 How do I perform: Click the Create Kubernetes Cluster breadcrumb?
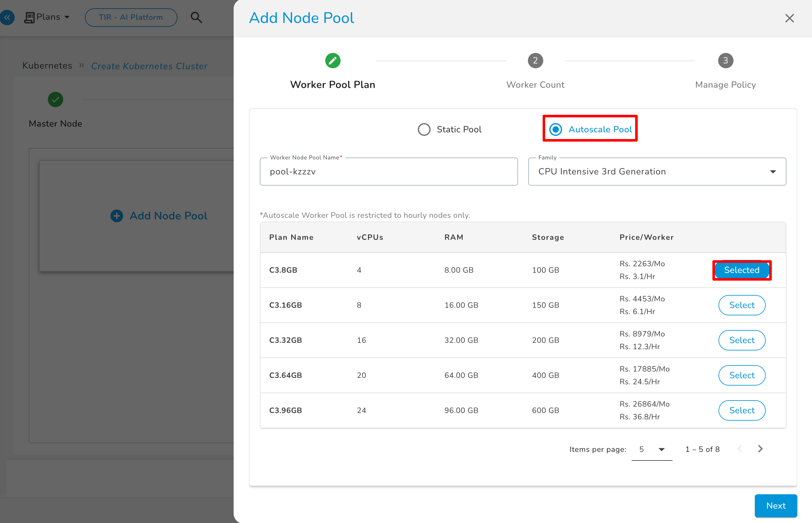[x=149, y=66]
